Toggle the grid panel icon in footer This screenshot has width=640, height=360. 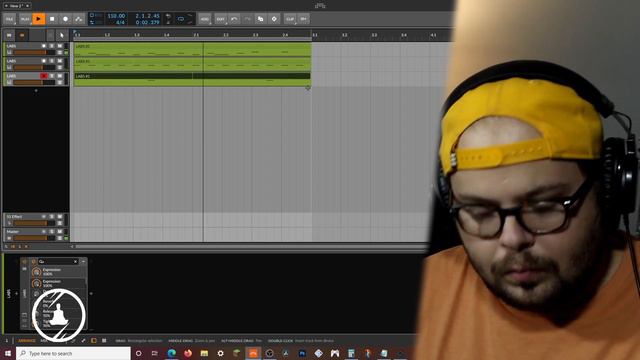pyautogui.click(x=104, y=340)
